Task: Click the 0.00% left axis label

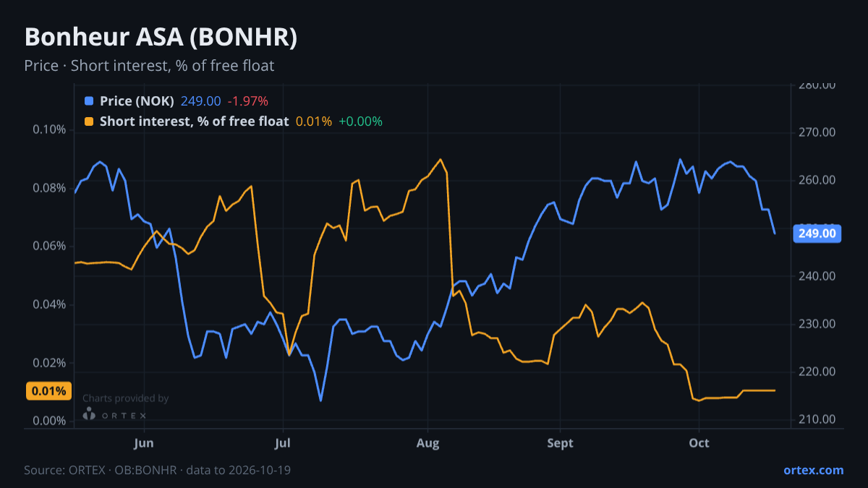Action: coord(49,421)
